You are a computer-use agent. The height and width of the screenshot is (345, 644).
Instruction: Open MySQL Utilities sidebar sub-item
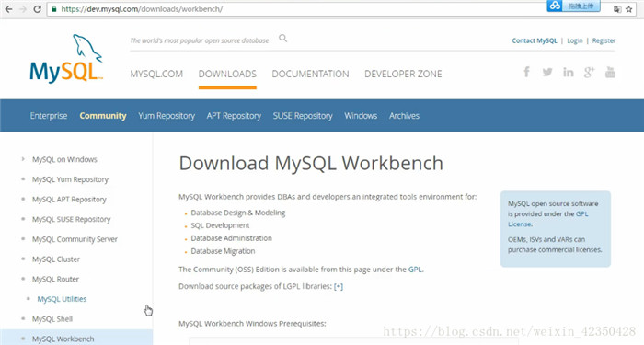(62, 299)
